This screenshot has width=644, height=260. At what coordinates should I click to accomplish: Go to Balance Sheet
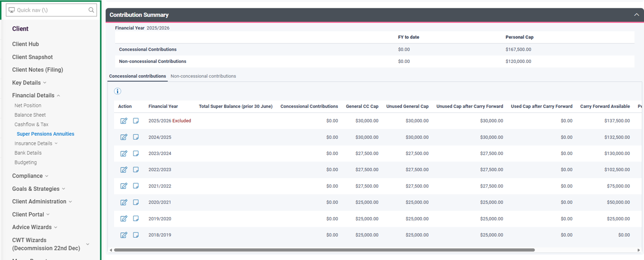[30, 115]
